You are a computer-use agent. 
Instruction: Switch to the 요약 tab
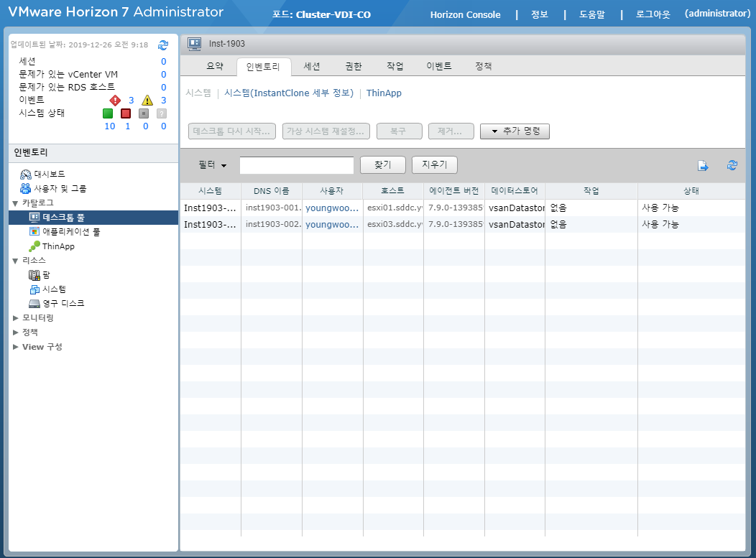coord(215,66)
